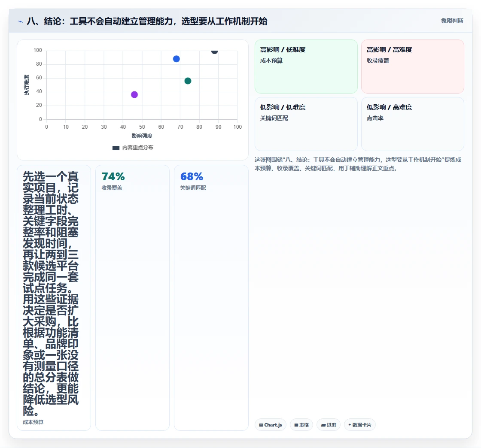This screenshot has width=481, height=448.
Task: Click the 74% metric value
Action: coord(113,176)
